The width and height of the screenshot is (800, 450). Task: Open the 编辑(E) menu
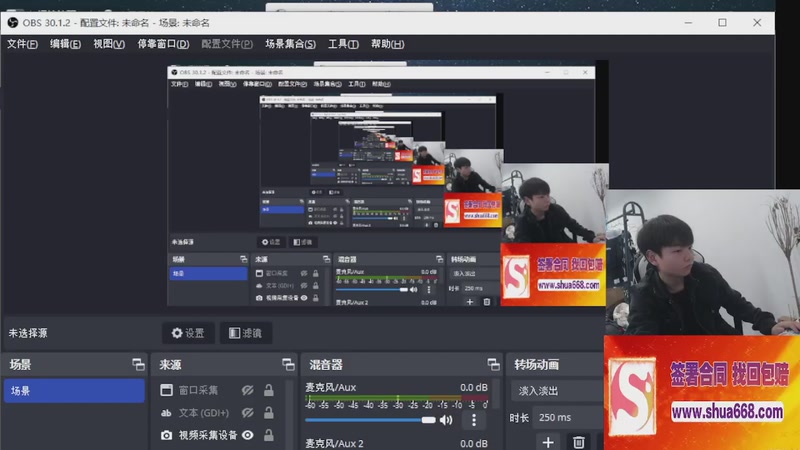[x=65, y=44]
